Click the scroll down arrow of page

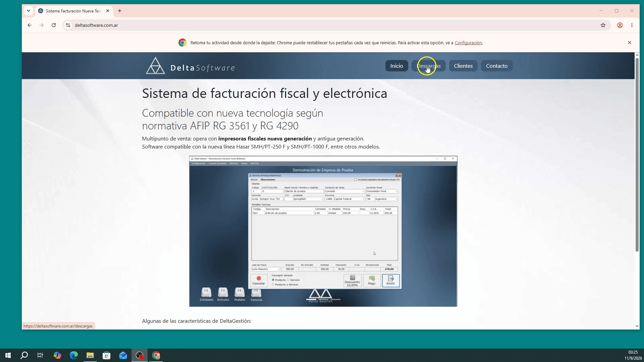pos(637,326)
